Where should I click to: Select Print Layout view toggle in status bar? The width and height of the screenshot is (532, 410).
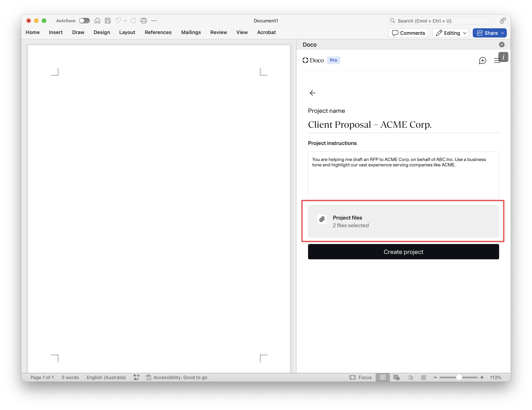382,377
